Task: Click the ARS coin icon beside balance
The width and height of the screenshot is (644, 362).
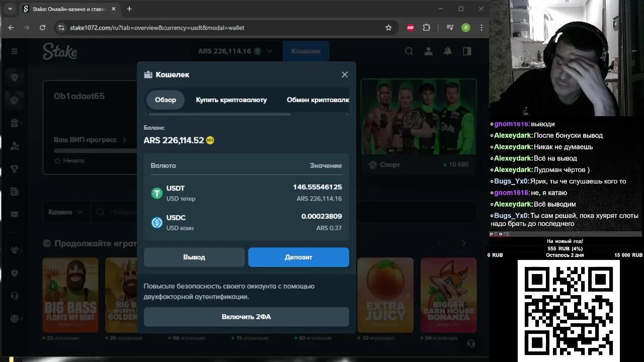Action: (x=210, y=140)
